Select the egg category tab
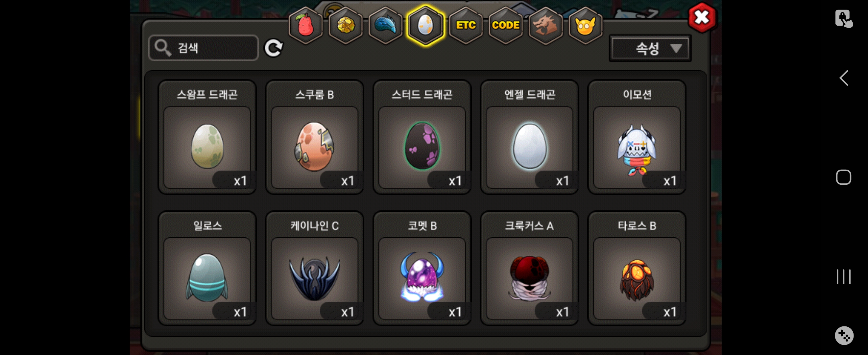This screenshot has width=868, height=355. [x=425, y=26]
